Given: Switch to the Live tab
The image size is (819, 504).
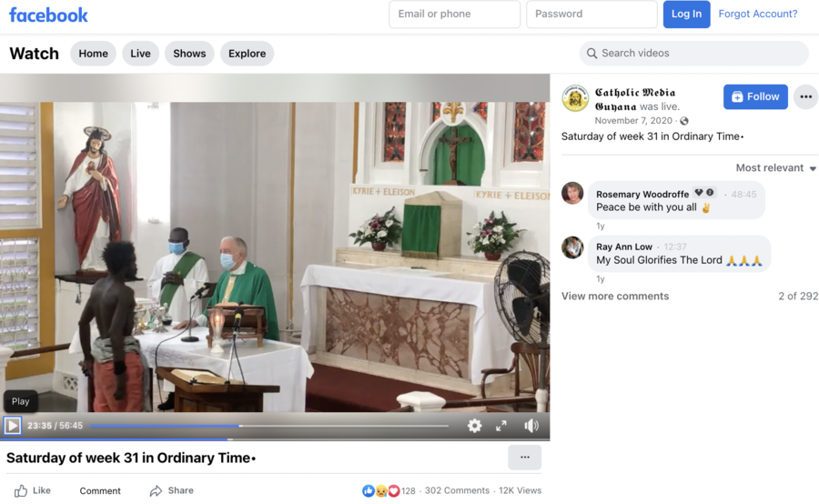Looking at the screenshot, I should (x=140, y=54).
